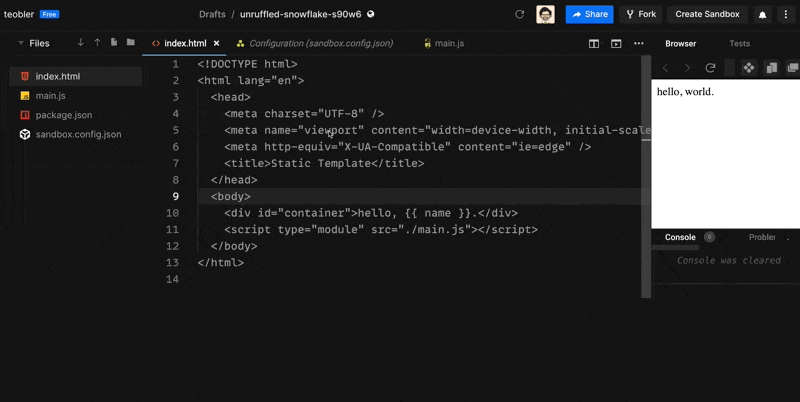Click the preview address bar field

coord(730,67)
